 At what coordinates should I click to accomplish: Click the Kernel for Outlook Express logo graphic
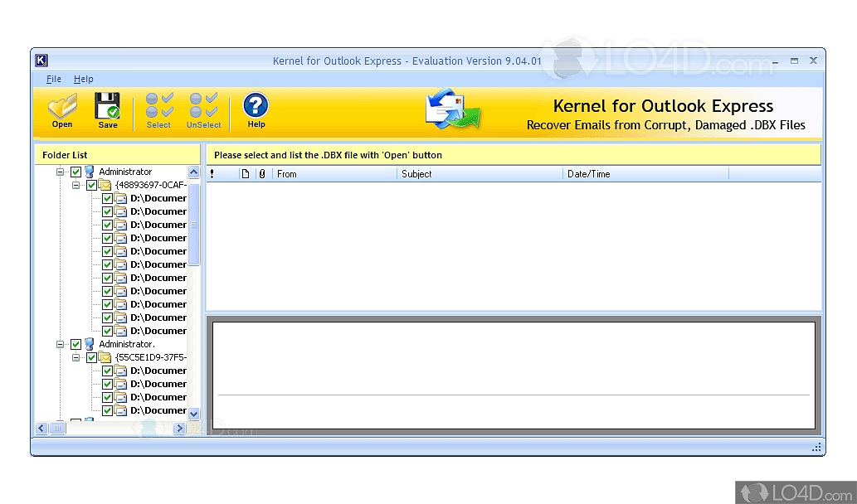(452, 109)
